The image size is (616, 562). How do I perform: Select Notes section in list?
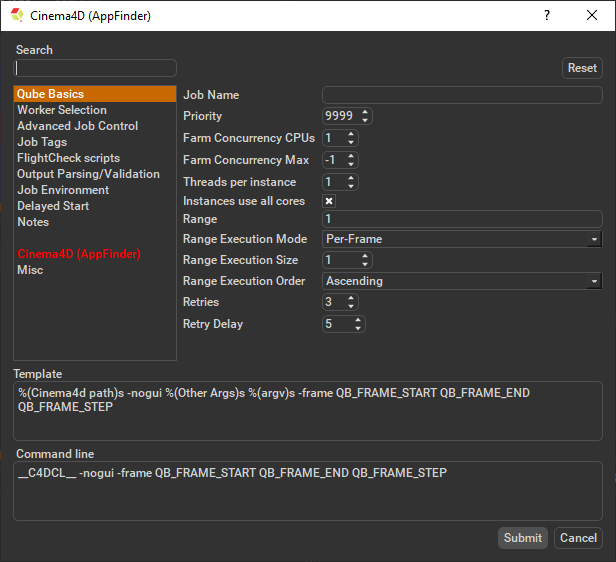coord(95,222)
